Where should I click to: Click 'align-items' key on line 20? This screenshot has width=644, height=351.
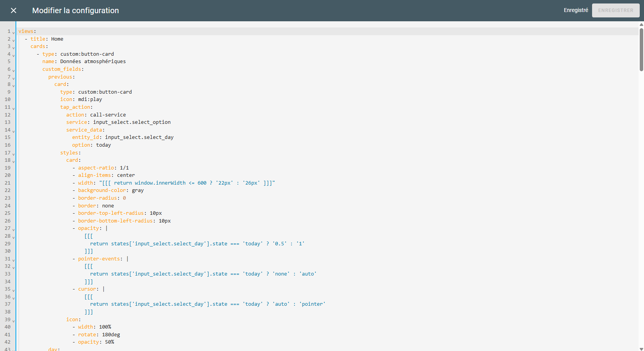point(95,175)
